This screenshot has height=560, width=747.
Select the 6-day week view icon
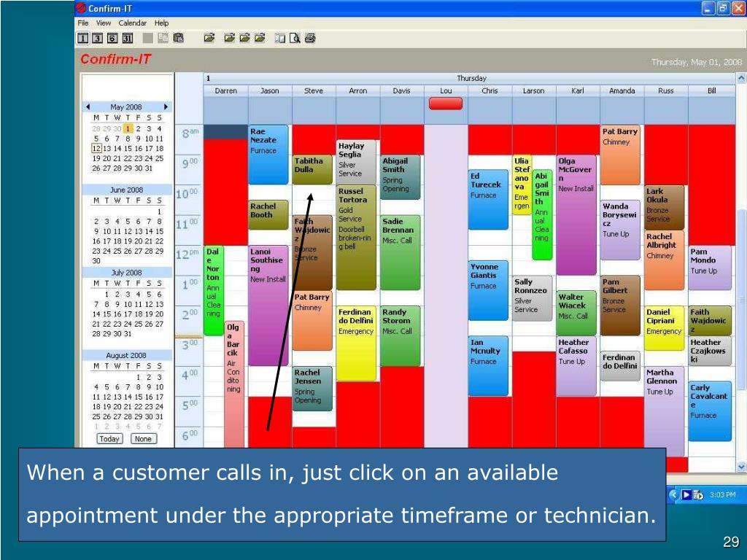pos(112,38)
